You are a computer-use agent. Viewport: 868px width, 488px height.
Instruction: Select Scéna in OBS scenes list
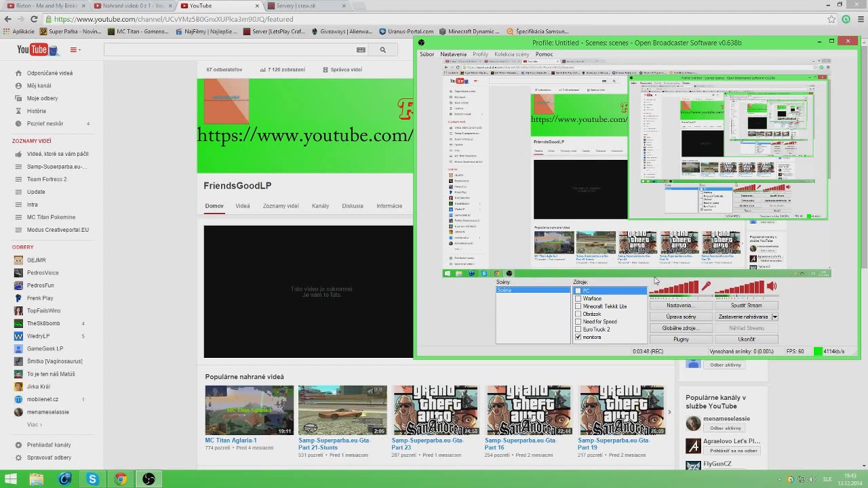[533, 290]
